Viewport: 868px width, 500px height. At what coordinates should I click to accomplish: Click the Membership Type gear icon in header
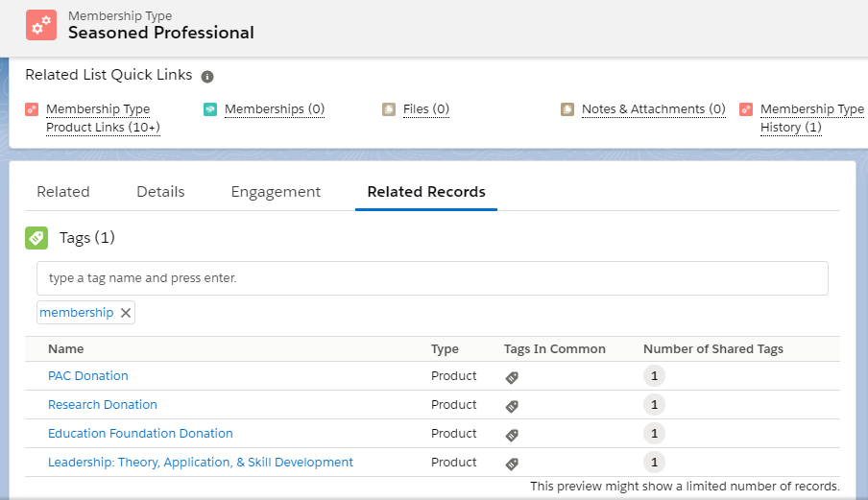[x=41, y=25]
